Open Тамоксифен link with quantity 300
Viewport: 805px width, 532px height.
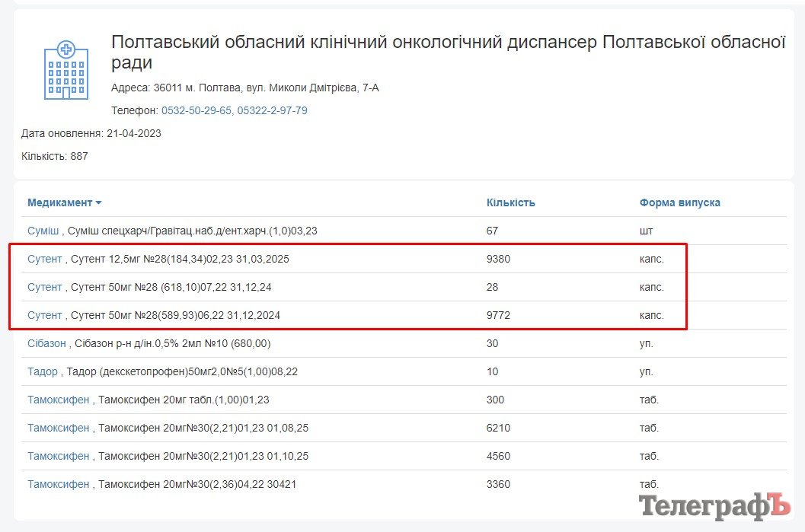tap(58, 400)
